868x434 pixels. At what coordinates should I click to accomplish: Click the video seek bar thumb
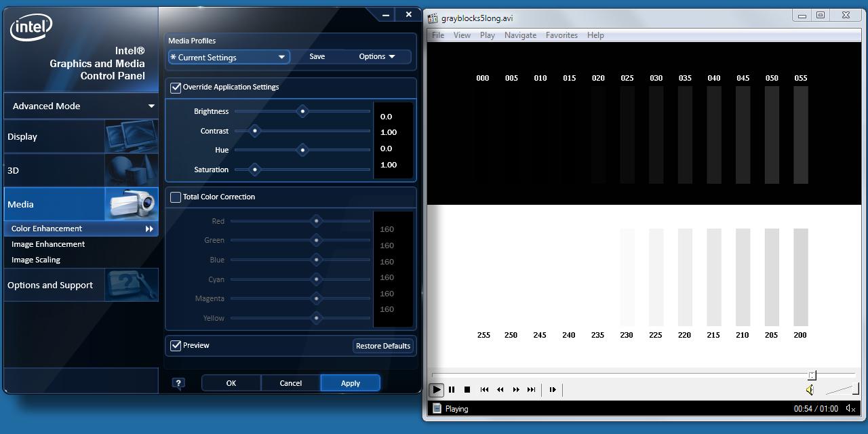coord(812,375)
